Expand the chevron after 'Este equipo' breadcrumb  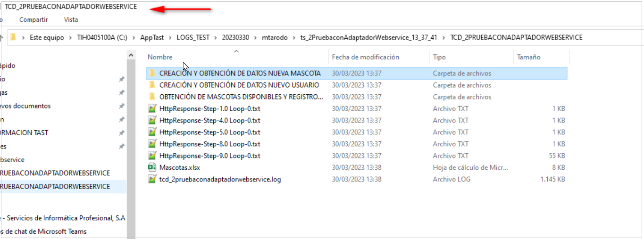[x=71, y=38]
